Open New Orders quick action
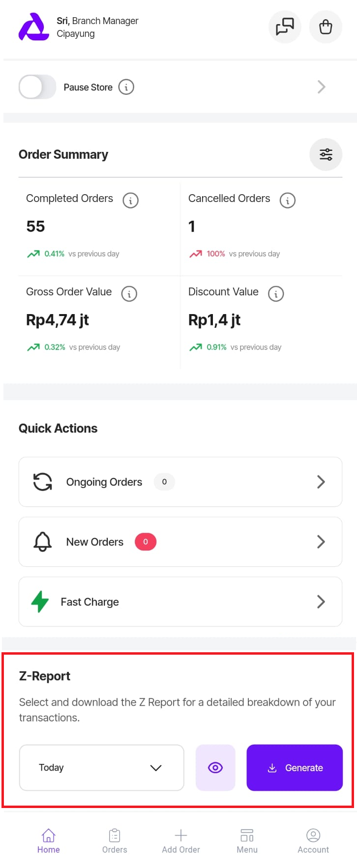Screen dimensions: 357x868 click(180, 542)
